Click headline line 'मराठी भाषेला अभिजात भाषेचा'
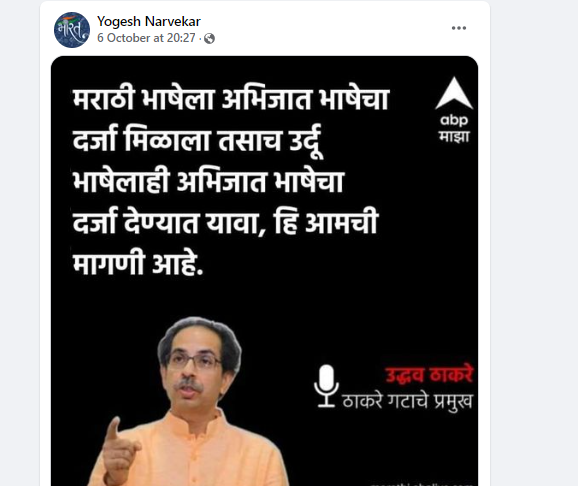The width and height of the screenshot is (578, 486). click(231, 99)
